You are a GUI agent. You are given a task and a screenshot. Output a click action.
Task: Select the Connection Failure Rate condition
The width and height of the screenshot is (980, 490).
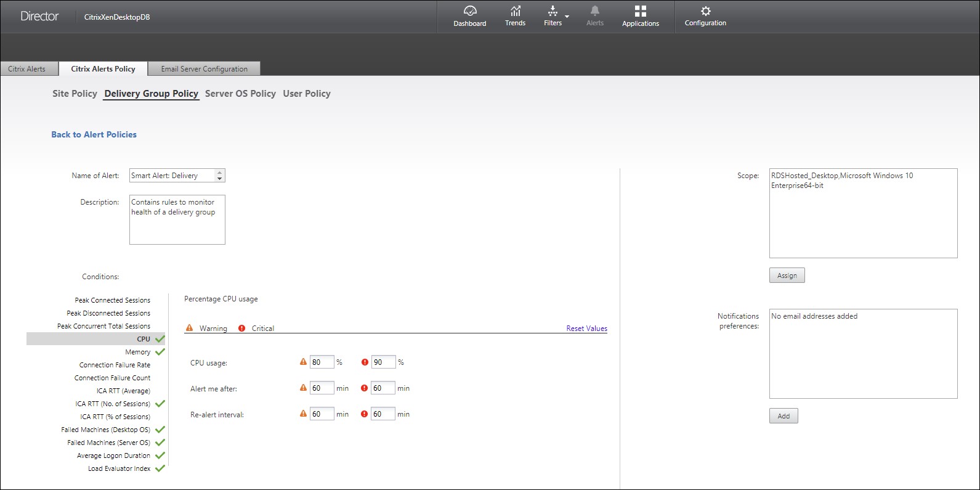[115, 365]
